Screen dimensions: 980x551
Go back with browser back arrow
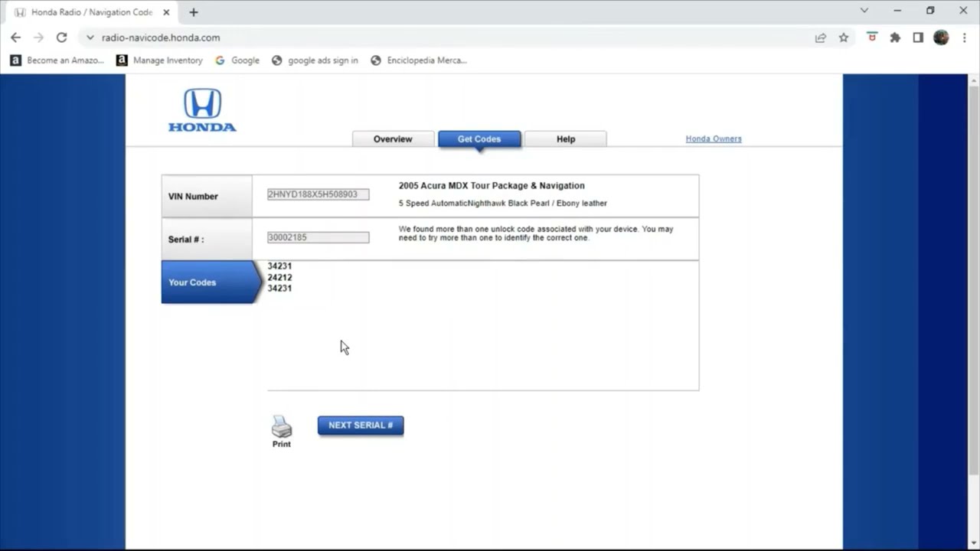click(x=15, y=37)
